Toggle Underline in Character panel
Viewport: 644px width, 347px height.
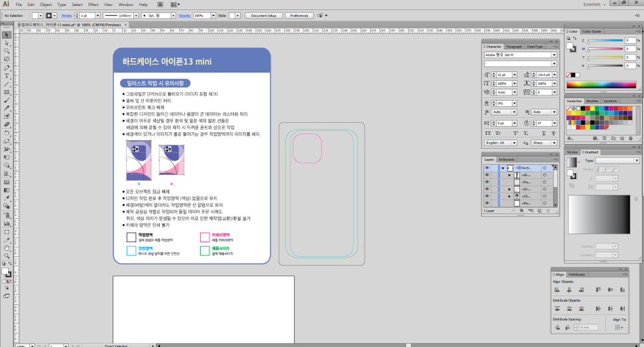click(x=543, y=133)
